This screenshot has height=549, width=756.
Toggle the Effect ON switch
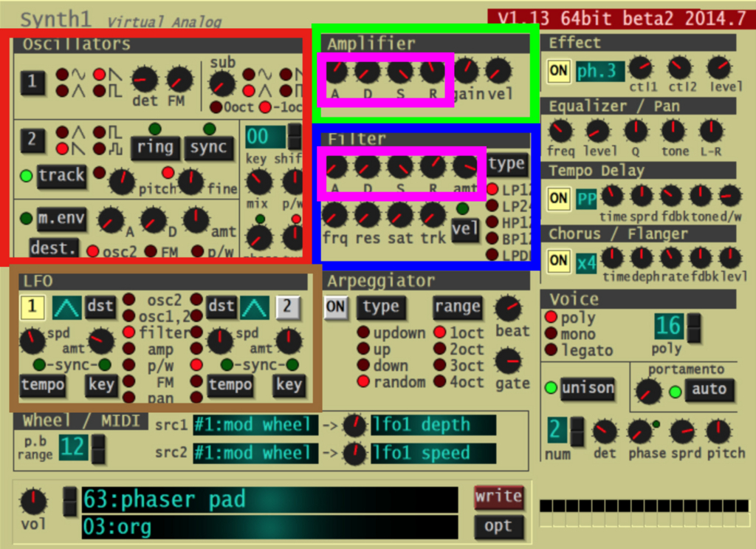pos(558,71)
